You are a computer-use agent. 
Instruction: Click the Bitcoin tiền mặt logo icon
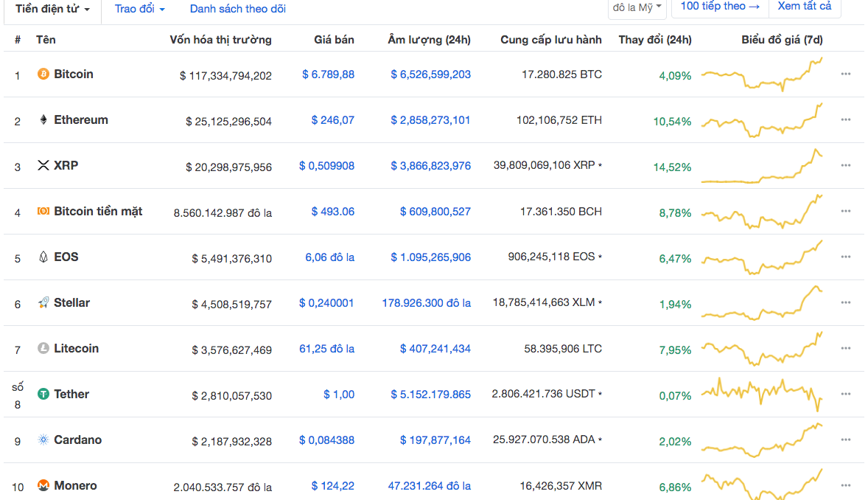43,211
